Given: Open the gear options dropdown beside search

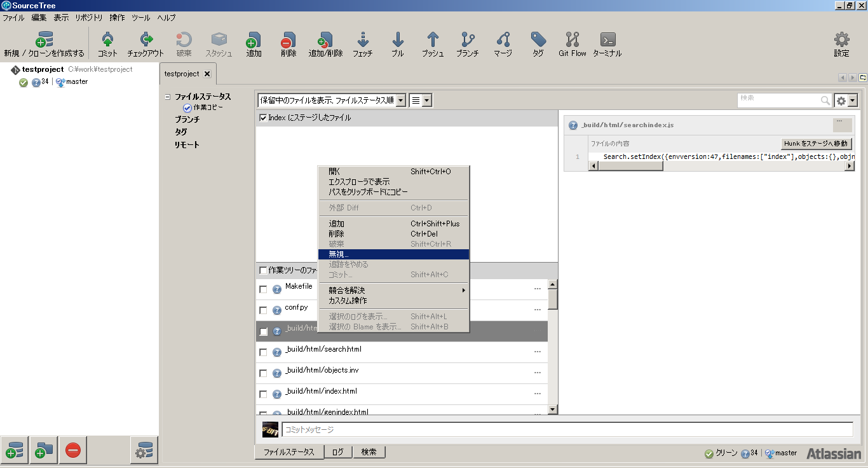Looking at the screenshot, I should 846,100.
